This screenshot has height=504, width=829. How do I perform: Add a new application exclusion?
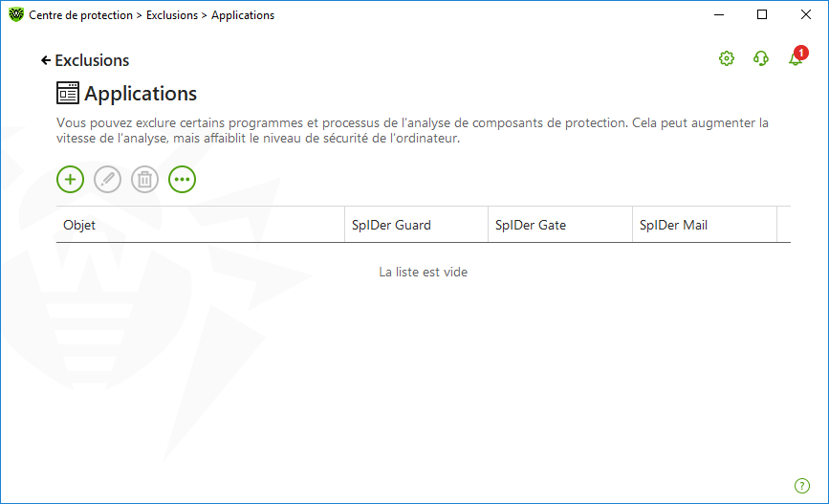tap(71, 179)
